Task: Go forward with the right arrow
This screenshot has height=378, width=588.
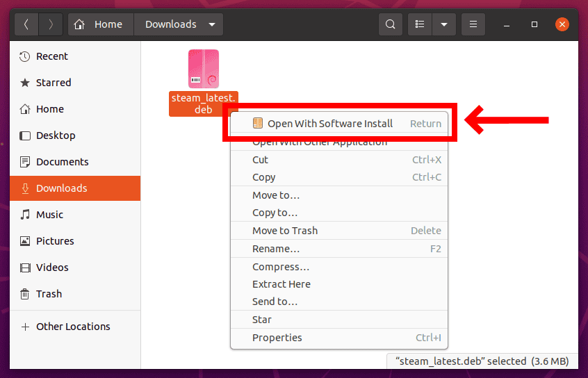Action: 50,24
